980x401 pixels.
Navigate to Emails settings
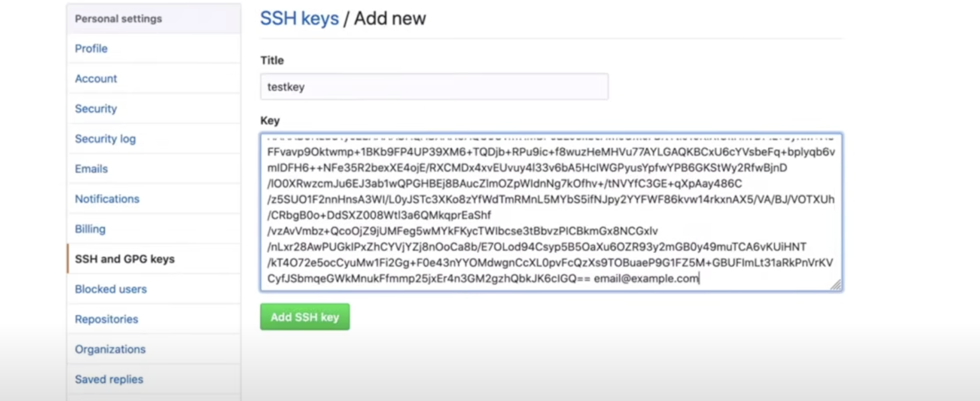pyautogui.click(x=91, y=169)
